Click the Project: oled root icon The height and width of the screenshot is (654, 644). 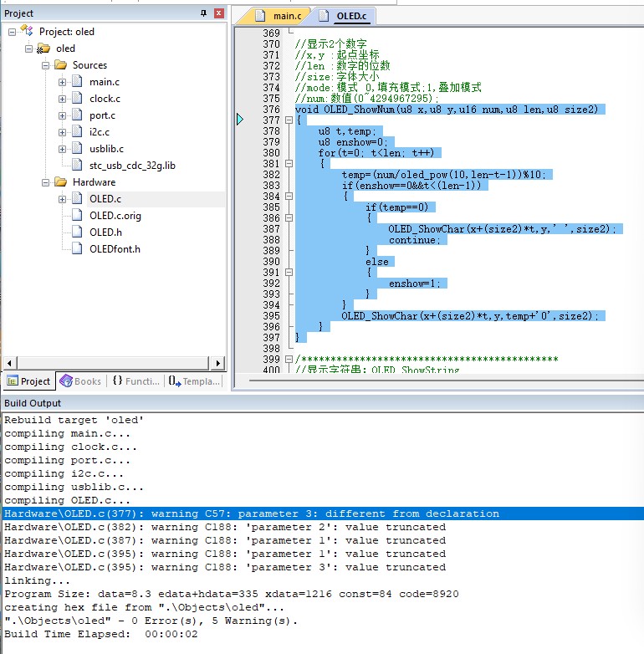(27, 30)
